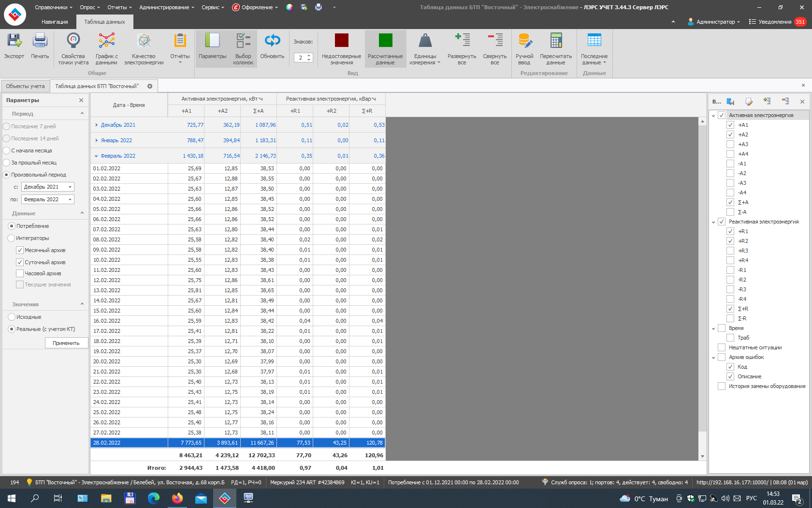Click Пересчитать данные calculator icon
Viewport: 812px width, 508px height.
(556, 41)
